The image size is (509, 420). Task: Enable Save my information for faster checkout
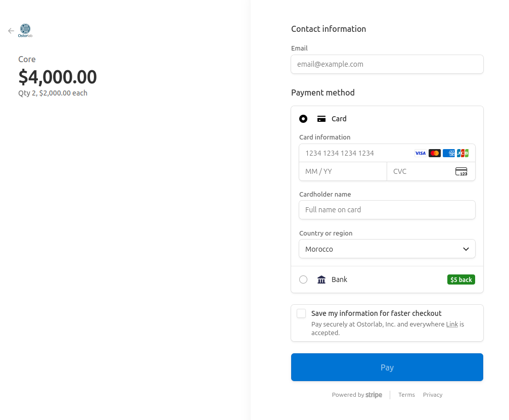(301, 313)
